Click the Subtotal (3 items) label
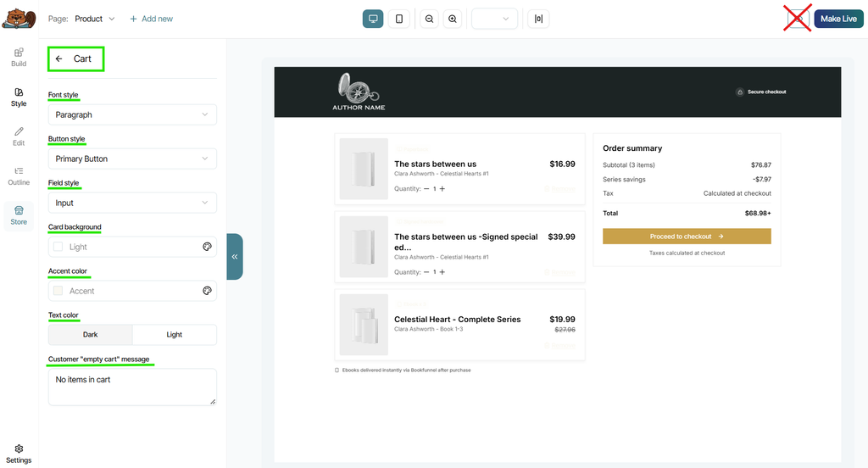The width and height of the screenshot is (868, 468). click(629, 165)
